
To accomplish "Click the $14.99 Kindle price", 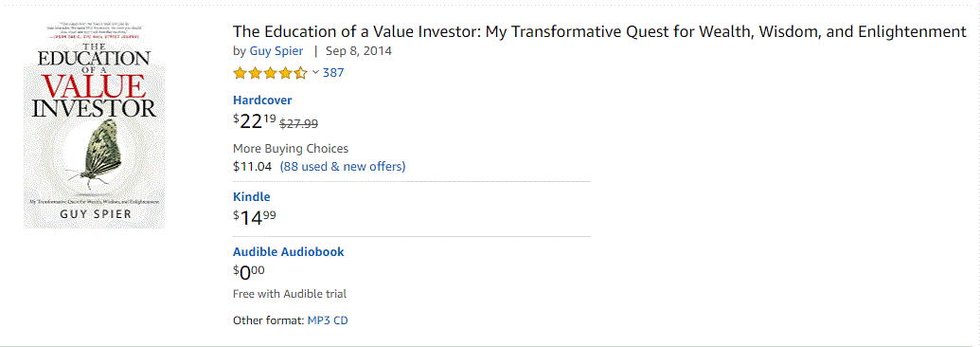I will (255, 217).
